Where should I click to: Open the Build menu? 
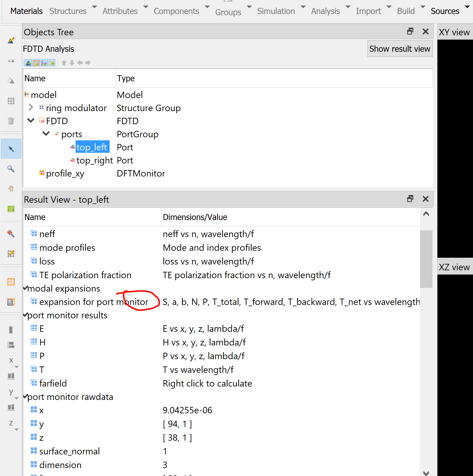tap(406, 11)
